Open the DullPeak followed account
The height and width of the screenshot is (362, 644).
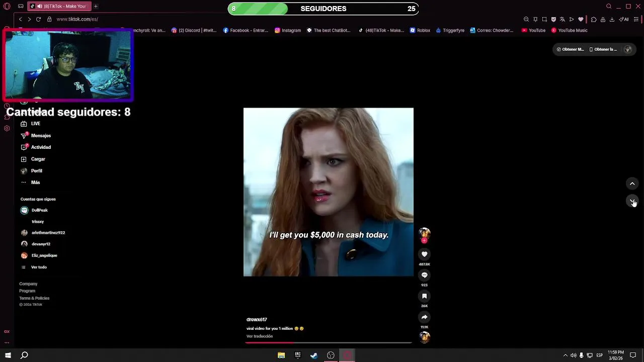(34, 210)
